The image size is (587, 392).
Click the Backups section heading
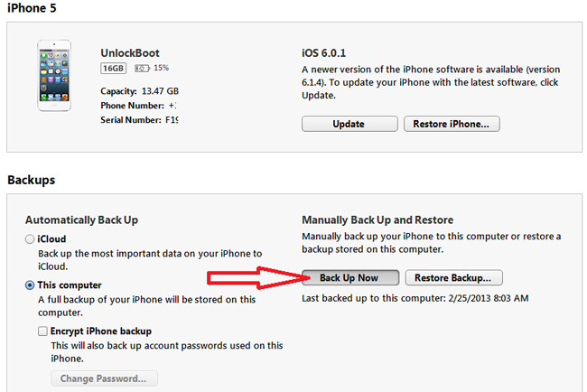tap(32, 180)
